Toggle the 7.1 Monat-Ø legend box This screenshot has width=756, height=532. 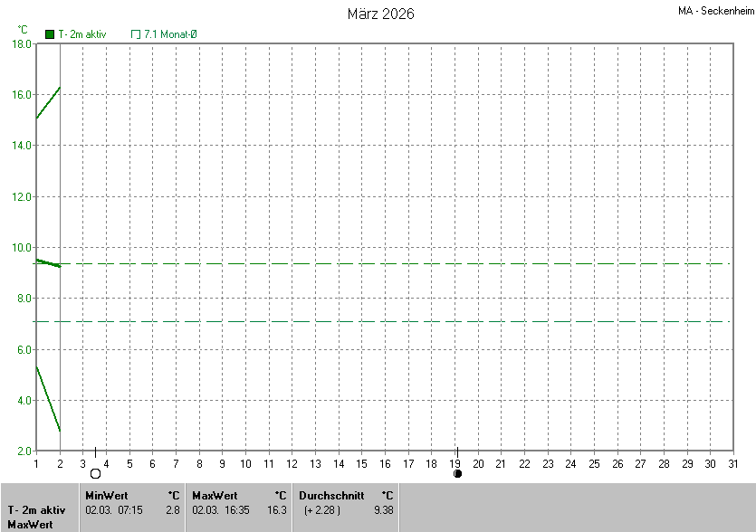[136, 34]
